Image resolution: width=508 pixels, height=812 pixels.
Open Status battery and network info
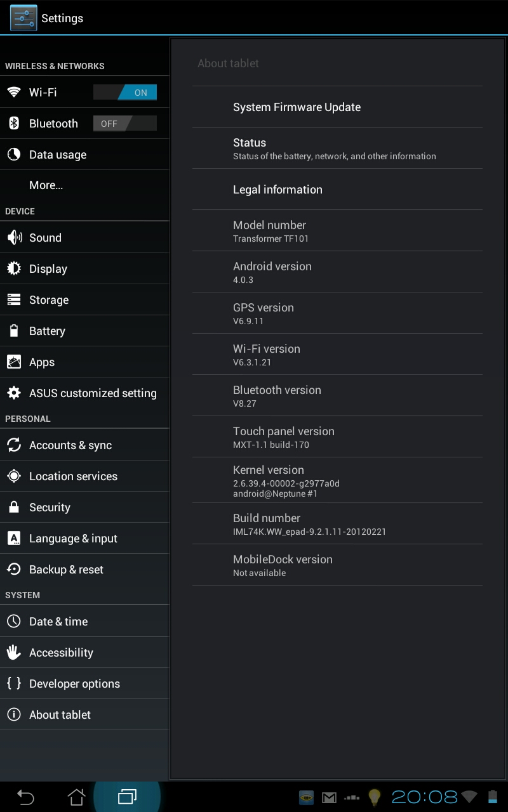point(337,148)
